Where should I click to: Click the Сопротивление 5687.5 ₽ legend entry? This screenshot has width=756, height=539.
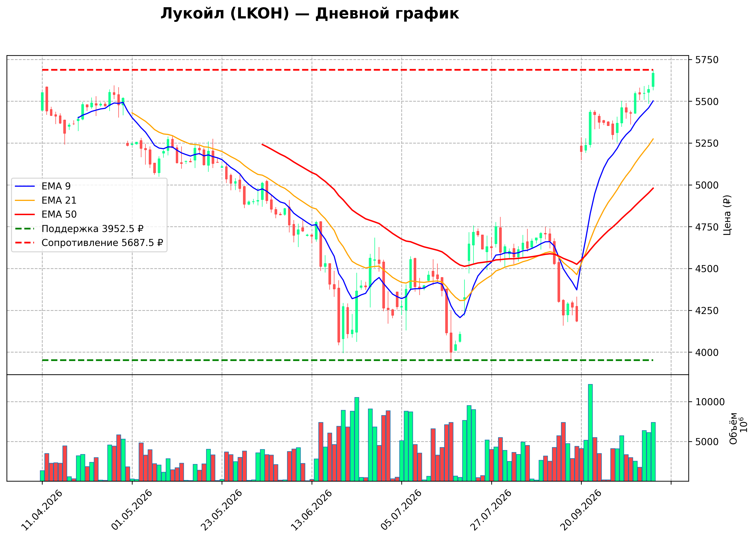pyautogui.click(x=89, y=243)
